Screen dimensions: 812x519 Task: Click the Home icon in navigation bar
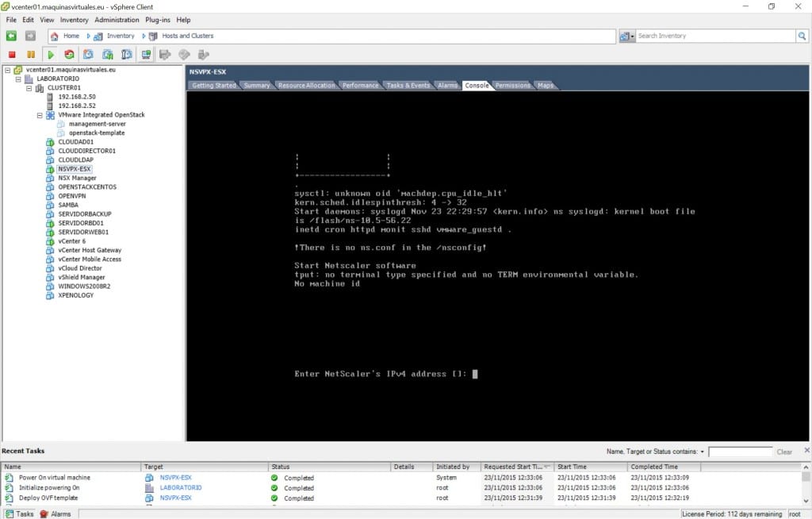pyautogui.click(x=54, y=36)
